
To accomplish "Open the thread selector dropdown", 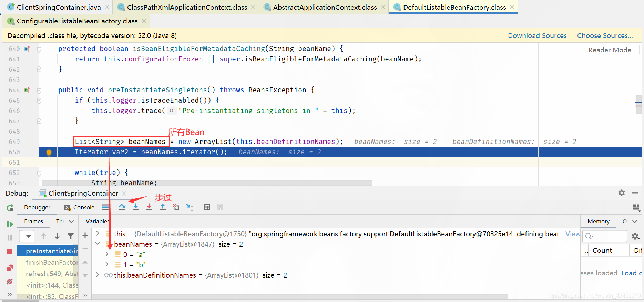I will (27, 236).
